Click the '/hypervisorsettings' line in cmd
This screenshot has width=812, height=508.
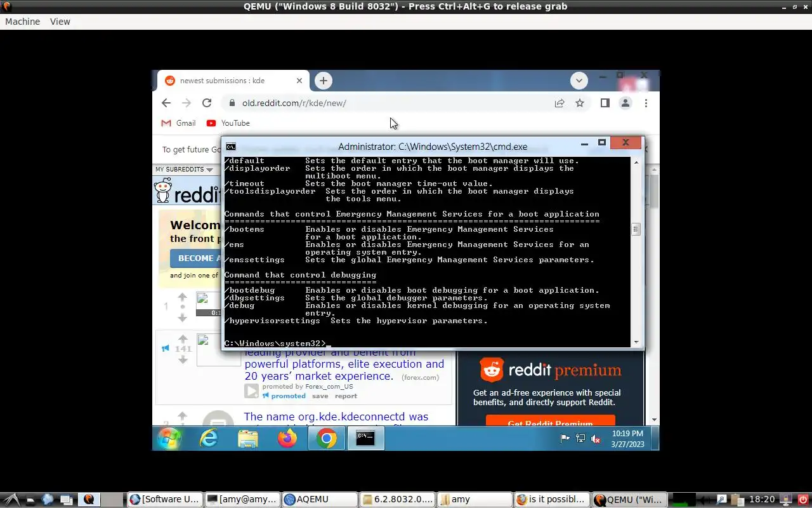coord(356,321)
